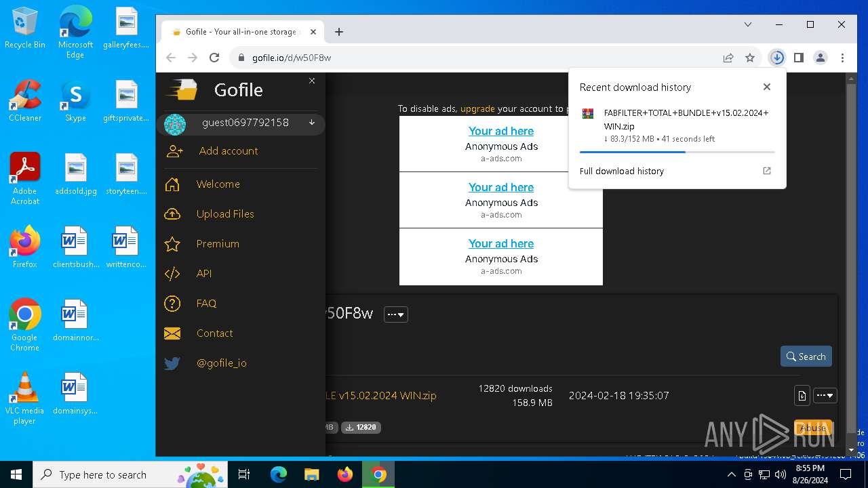Open Task View on taskbar
Viewport: 868px width, 488px height.
pos(244,474)
